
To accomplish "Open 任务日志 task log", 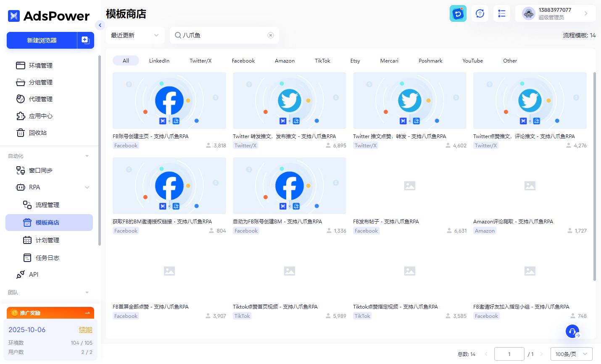I will (47, 258).
